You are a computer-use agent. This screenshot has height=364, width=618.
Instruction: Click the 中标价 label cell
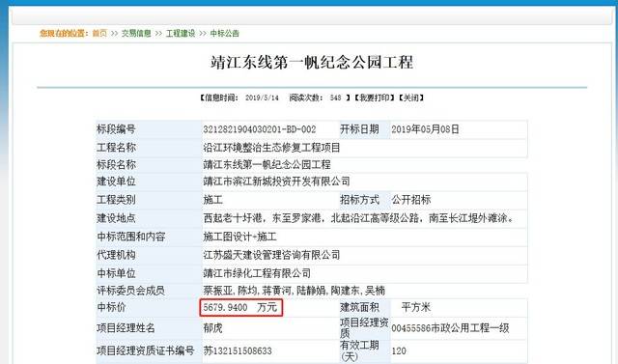point(149,307)
